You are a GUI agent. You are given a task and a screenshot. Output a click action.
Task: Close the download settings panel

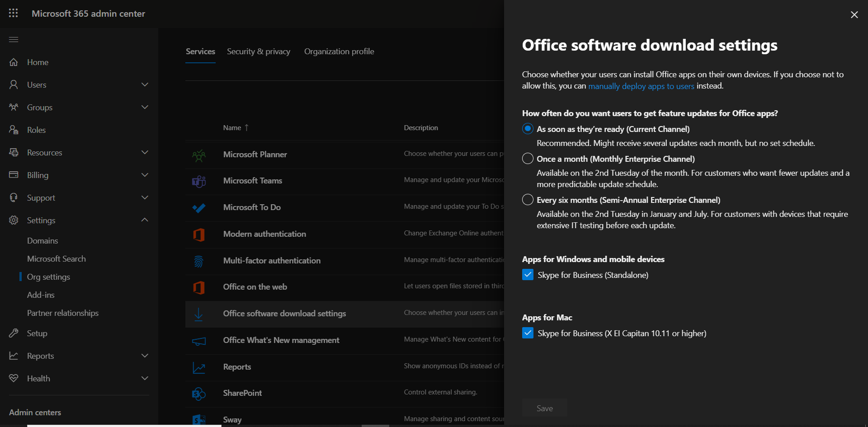[x=854, y=15]
